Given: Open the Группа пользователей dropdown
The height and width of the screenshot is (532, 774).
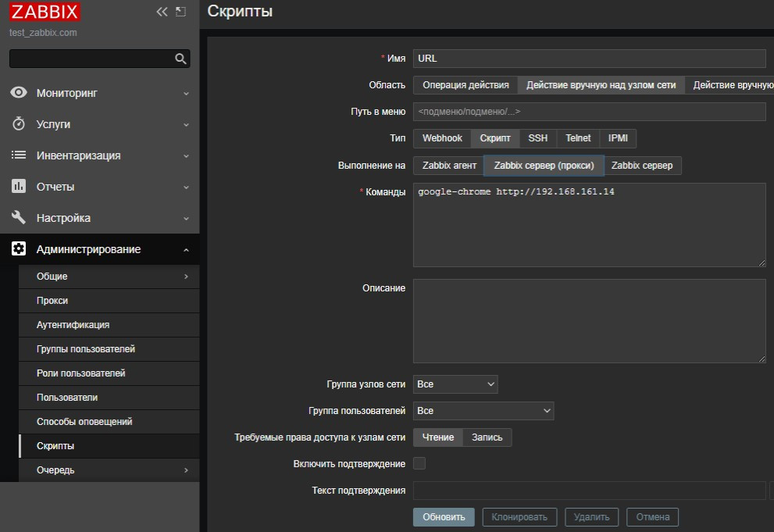Looking at the screenshot, I should click(x=483, y=411).
